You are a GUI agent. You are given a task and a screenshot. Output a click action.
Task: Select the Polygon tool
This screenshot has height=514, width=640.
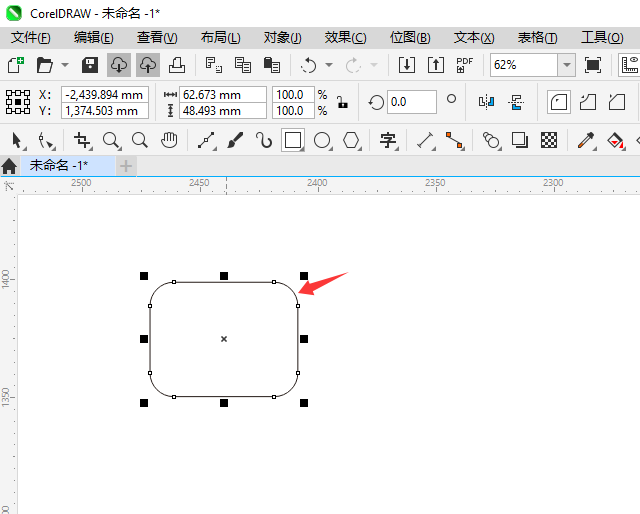tap(351, 140)
